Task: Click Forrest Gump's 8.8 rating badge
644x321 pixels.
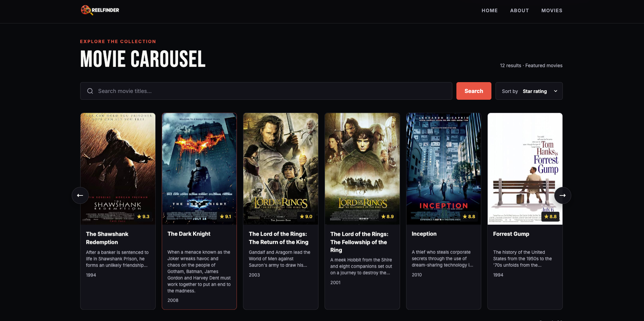Action: (551, 216)
